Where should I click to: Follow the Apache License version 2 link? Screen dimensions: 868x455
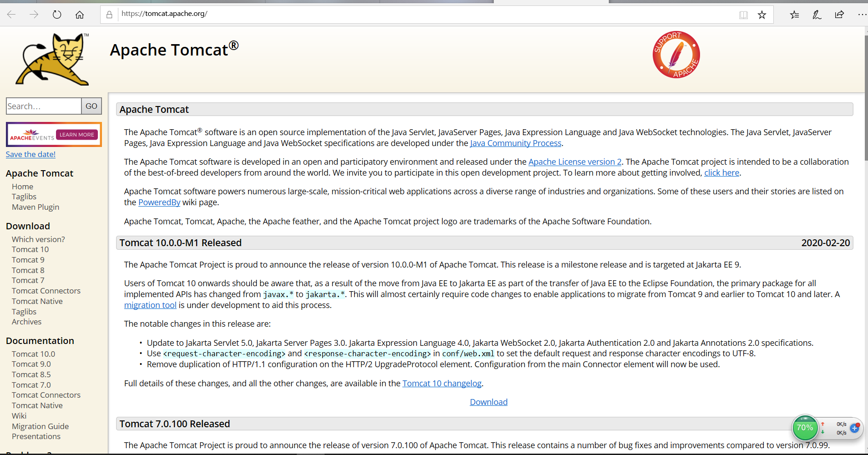575,162
